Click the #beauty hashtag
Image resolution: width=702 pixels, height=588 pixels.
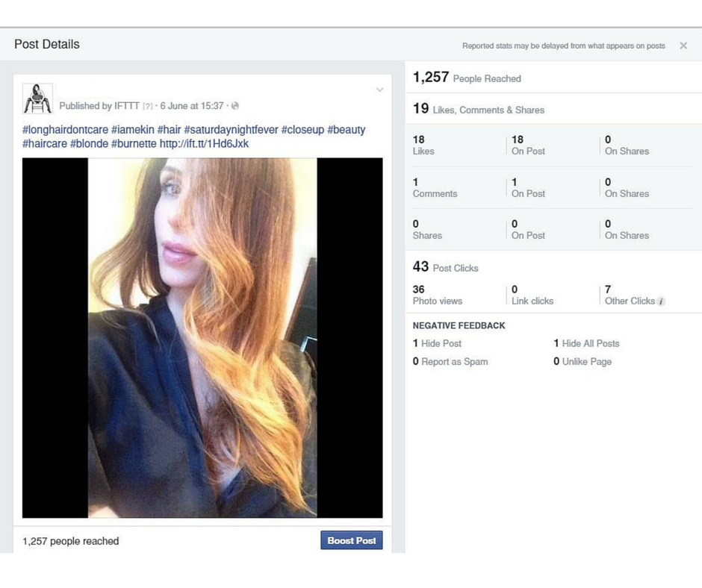click(347, 130)
